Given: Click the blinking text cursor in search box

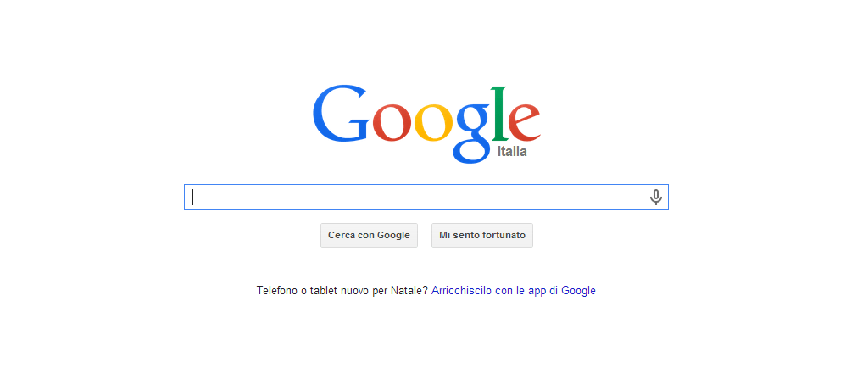Looking at the screenshot, I should (192, 197).
